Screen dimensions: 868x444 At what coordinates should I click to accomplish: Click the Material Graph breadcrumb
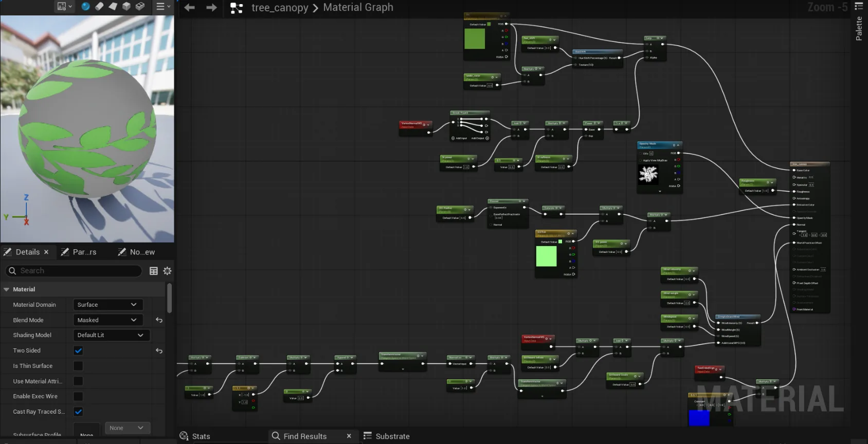[x=358, y=7]
